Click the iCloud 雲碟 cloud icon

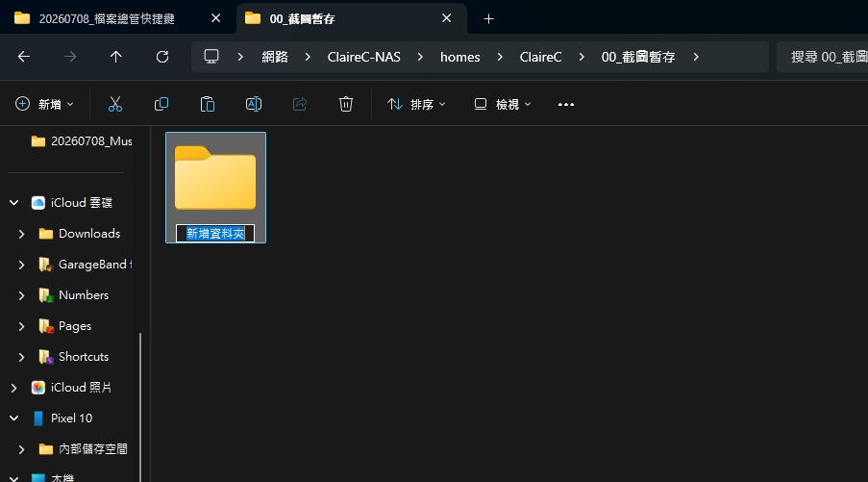[x=38, y=203]
